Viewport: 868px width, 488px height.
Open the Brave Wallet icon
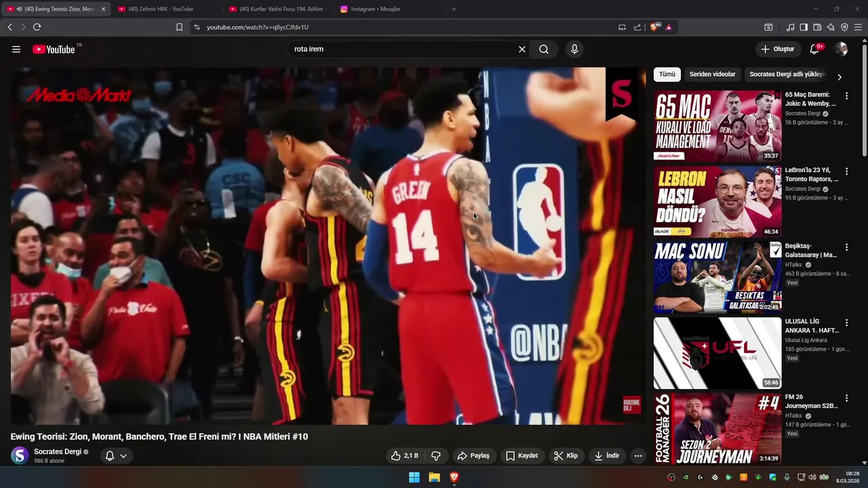click(x=817, y=27)
